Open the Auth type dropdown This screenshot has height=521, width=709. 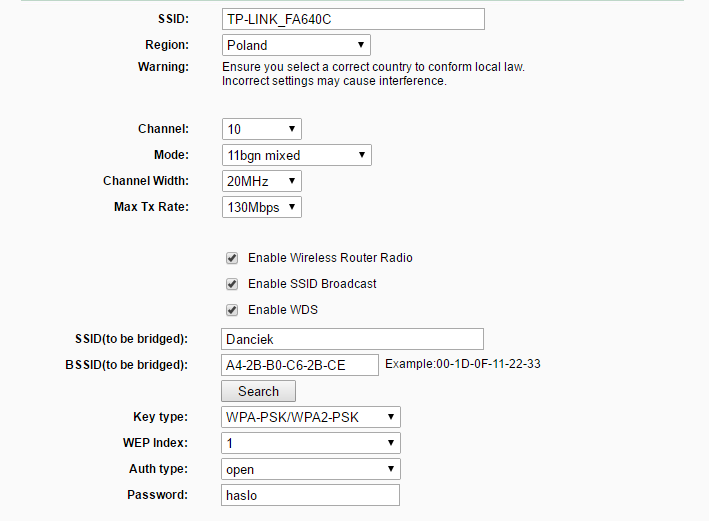click(311, 469)
